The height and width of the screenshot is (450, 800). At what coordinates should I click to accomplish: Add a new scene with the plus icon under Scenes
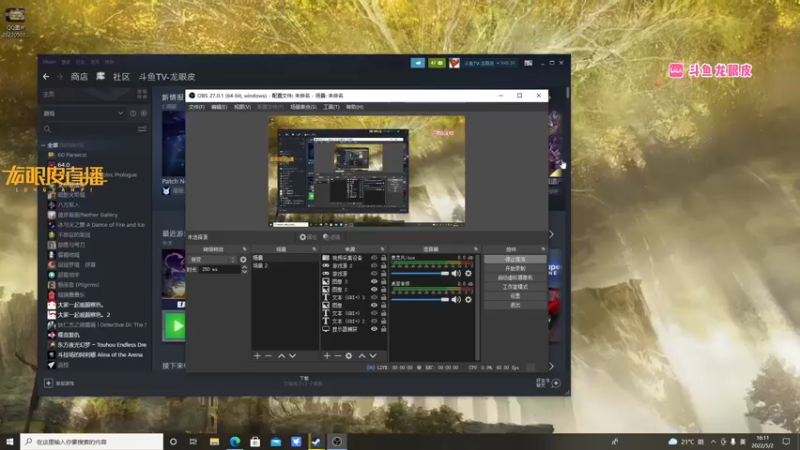point(257,356)
